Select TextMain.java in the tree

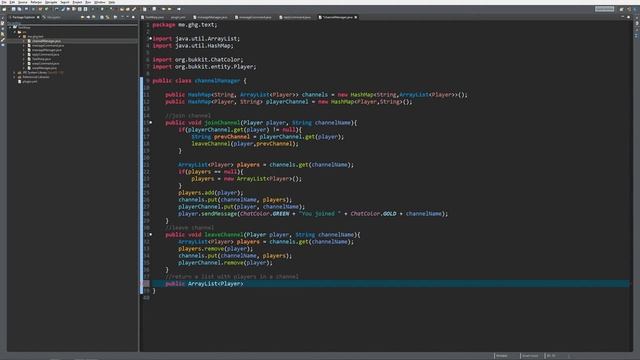pyautogui.click(x=41, y=59)
